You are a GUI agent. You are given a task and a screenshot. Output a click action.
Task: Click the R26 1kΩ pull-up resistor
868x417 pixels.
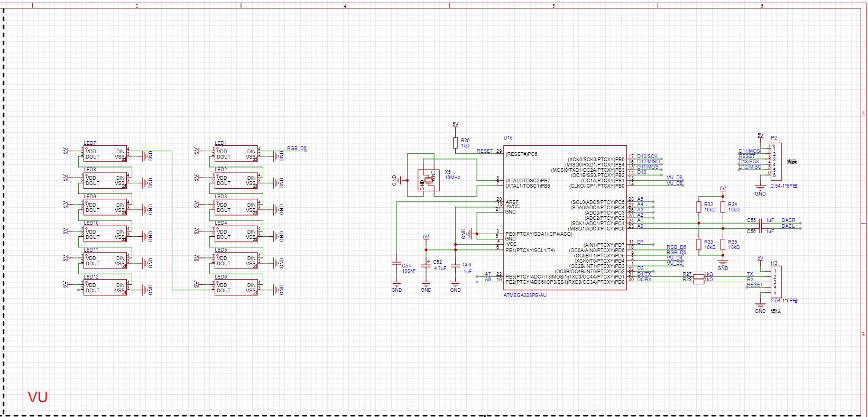[455, 143]
